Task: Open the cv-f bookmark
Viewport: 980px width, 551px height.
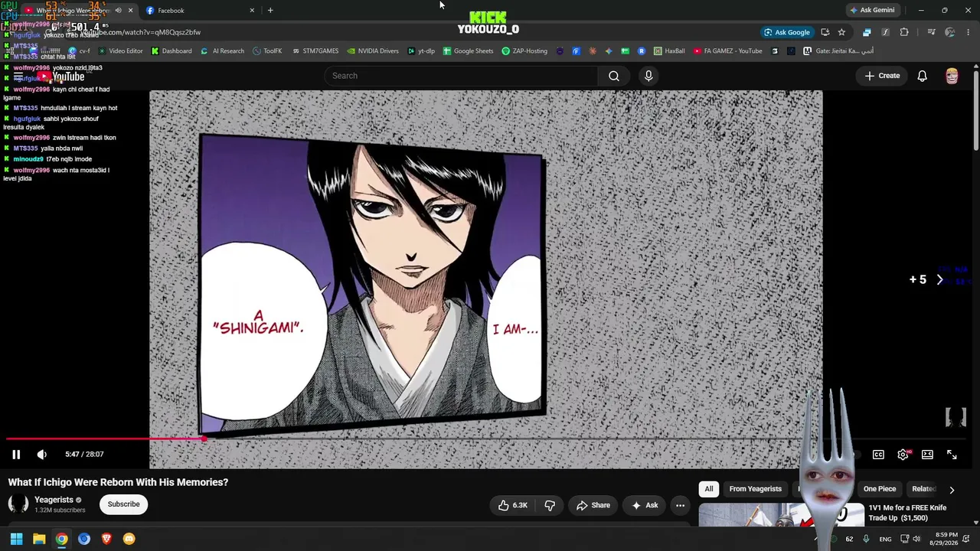Action: (80, 51)
